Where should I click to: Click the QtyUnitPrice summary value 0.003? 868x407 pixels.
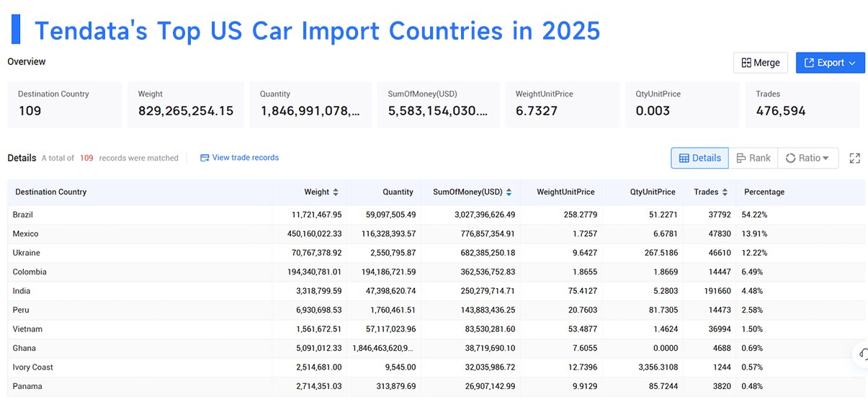tap(653, 111)
